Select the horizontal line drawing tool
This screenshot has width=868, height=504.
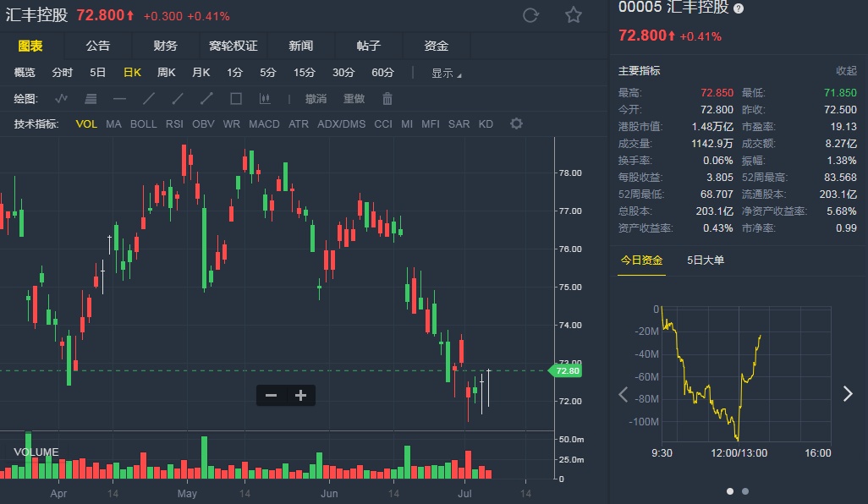tap(119, 99)
